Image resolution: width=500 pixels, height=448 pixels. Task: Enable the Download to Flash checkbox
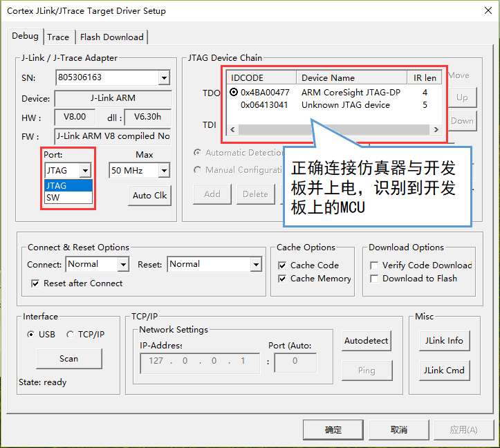click(373, 279)
